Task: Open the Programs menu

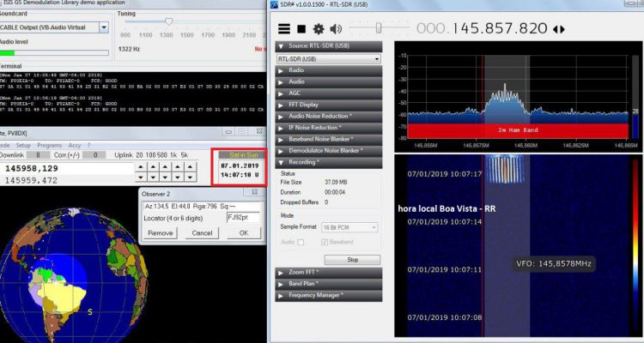Action: 49,145
